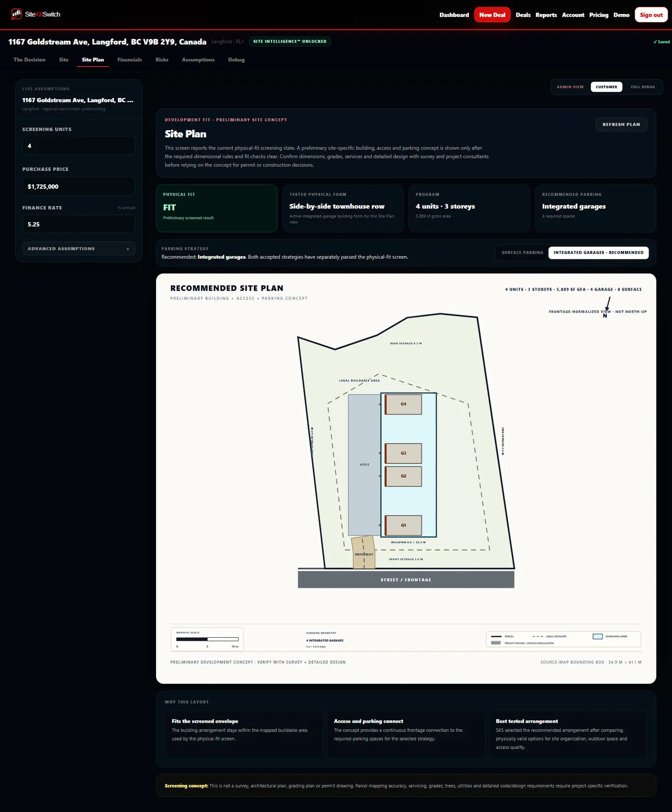Click garage G2 on the site plan
Screen dimensions: 672x812
403,476
